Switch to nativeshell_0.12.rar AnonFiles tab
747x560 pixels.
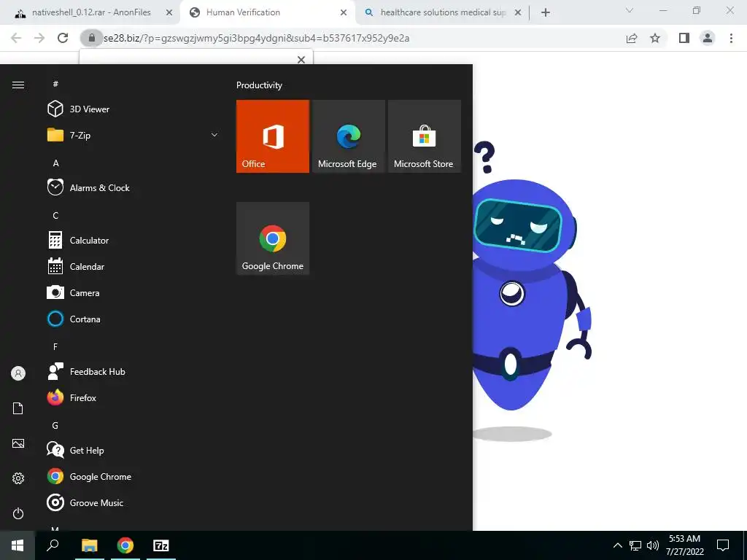coord(91,12)
